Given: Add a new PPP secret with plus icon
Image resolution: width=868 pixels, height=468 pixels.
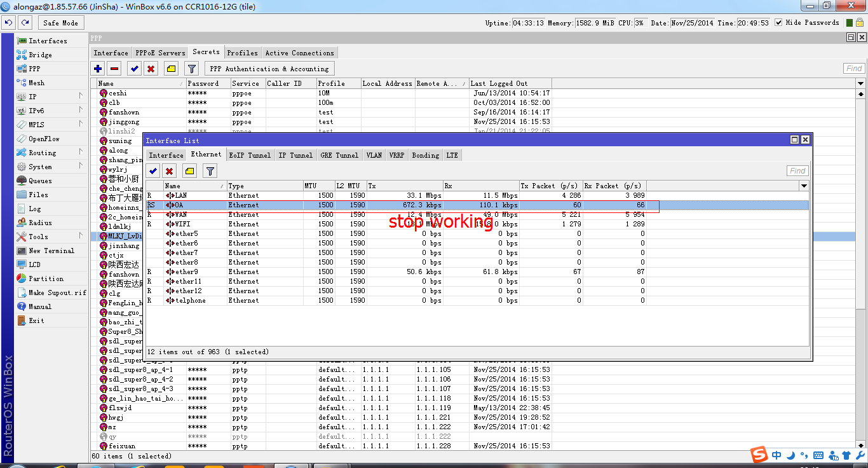Looking at the screenshot, I should click(x=98, y=69).
